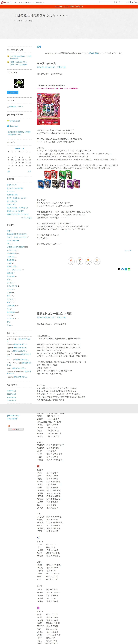Click the goo blog banner badge
The height and width of the screenshot is (644, 138).
[x=16, y=429]
